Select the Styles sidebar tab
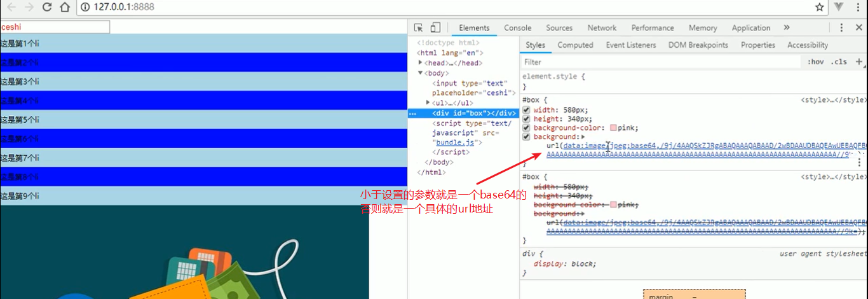Viewport: 868px width, 299px height. click(x=535, y=45)
